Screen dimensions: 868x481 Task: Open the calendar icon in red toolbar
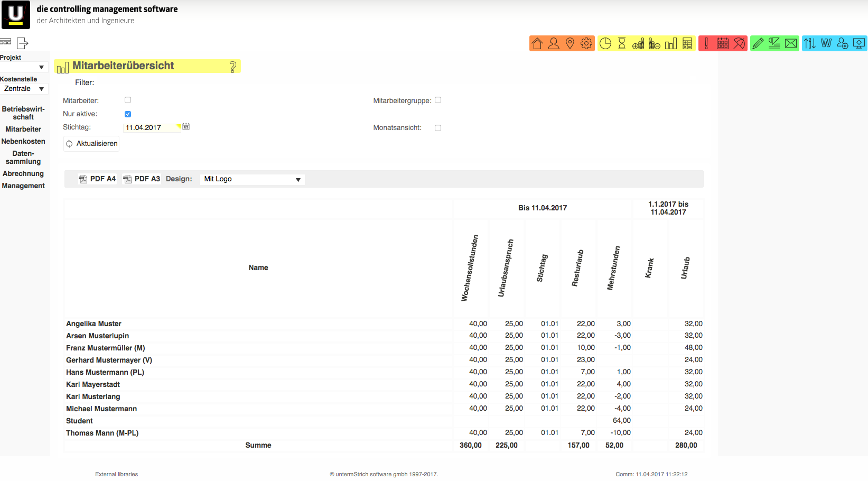pos(722,43)
